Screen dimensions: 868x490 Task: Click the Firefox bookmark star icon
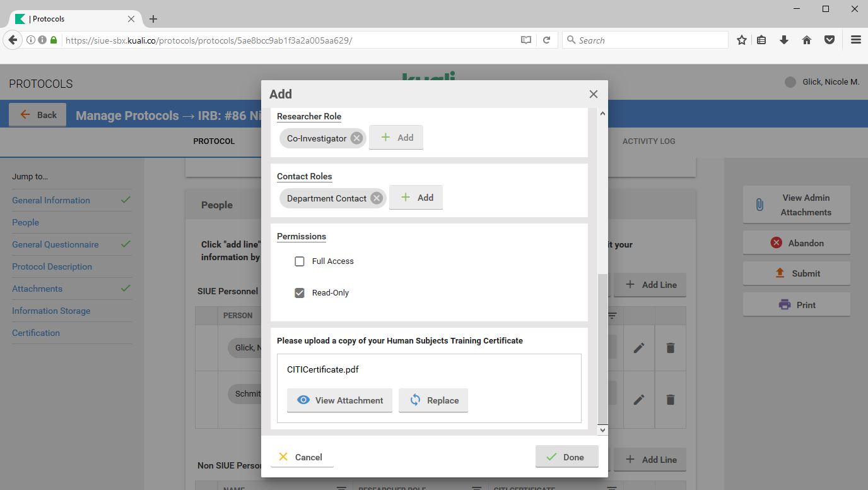[x=742, y=40]
